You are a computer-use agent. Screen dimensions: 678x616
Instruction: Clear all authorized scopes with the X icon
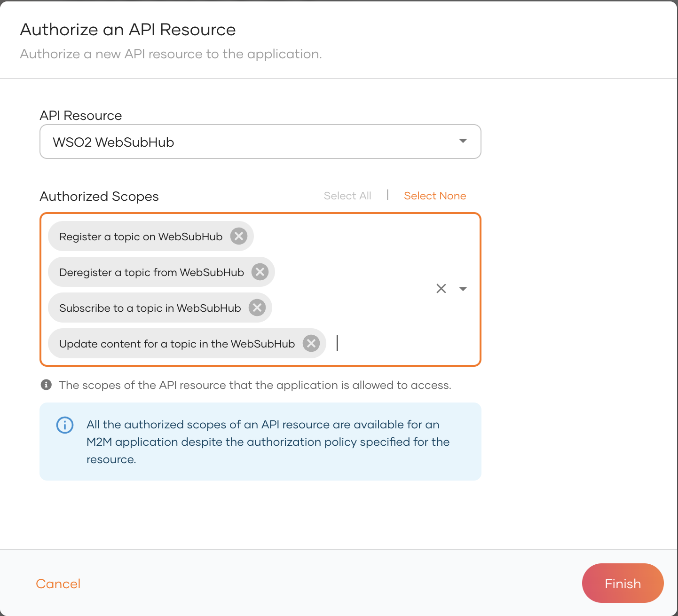[x=441, y=288]
